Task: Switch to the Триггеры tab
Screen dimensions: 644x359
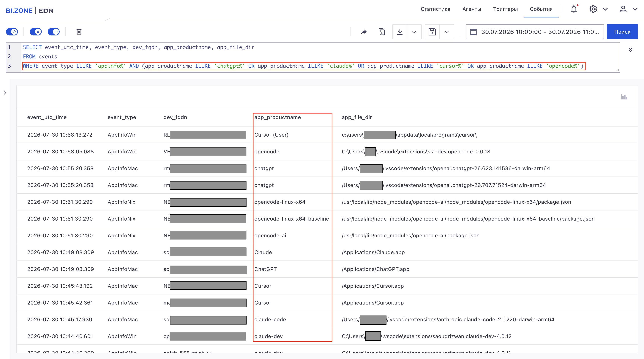Action: click(506, 9)
